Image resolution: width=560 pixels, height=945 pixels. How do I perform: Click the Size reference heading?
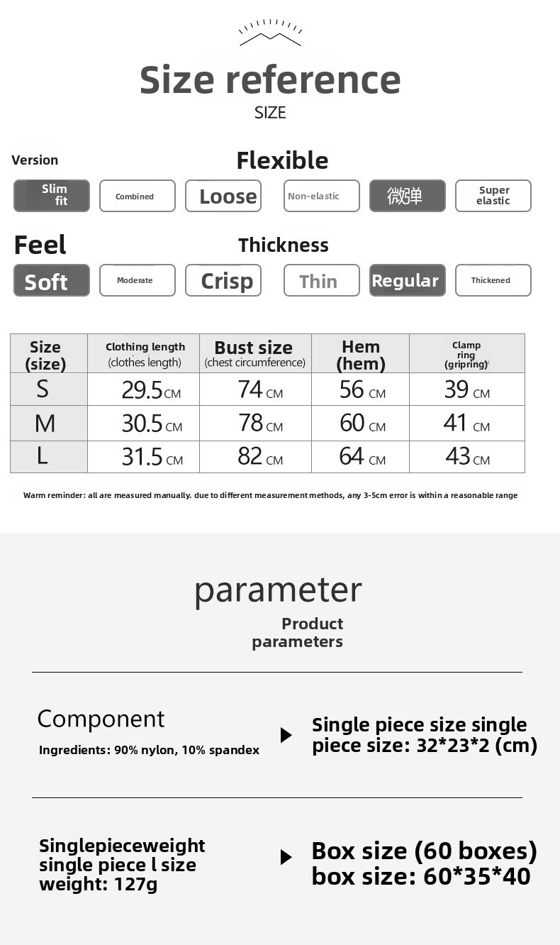pyautogui.click(x=270, y=79)
